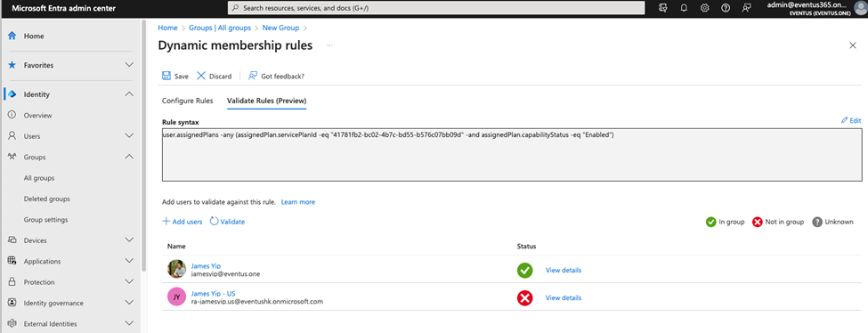Viewport: 868px width, 333px height.
Task: Open Deleted groups in sidebar
Action: (x=47, y=199)
